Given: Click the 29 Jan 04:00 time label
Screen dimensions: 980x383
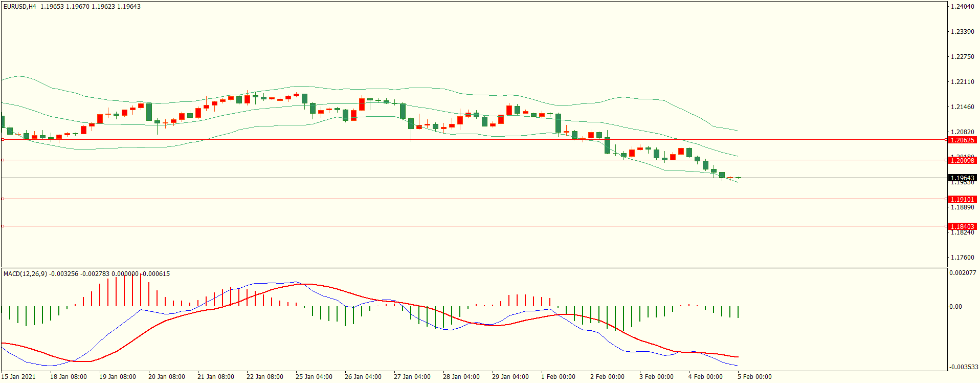Looking at the screenshot, I should click(510, 377).
